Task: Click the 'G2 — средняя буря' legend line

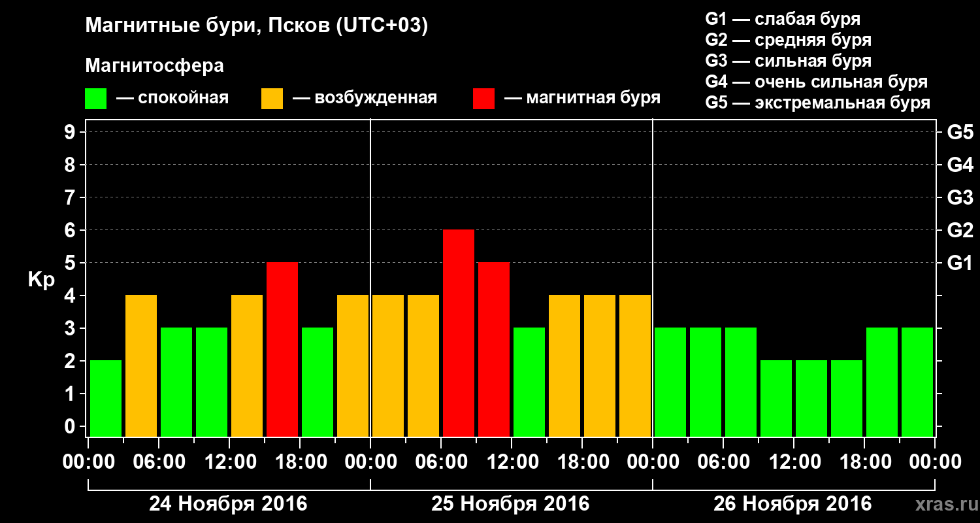Action: [789, 40]
